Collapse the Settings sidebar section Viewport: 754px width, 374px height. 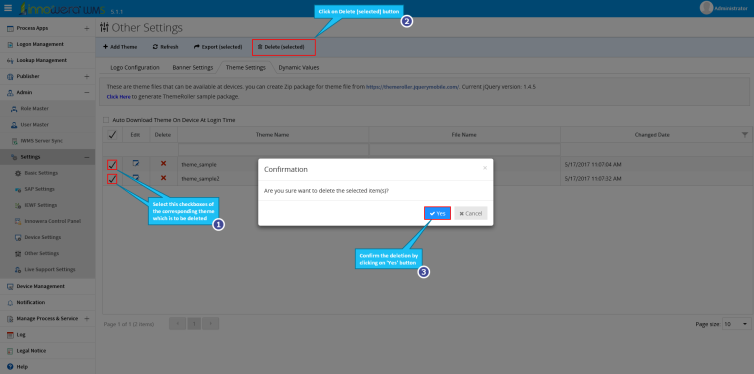click(x=87, y=157)
